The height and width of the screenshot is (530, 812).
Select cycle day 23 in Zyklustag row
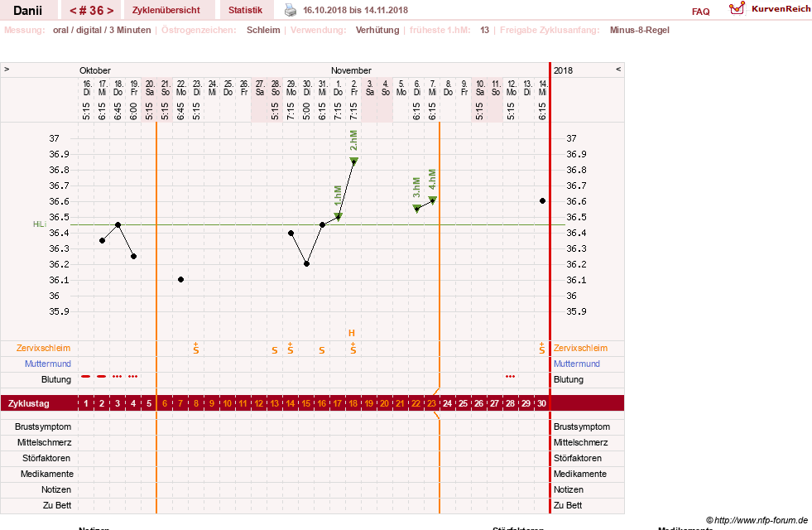(431, 403)
